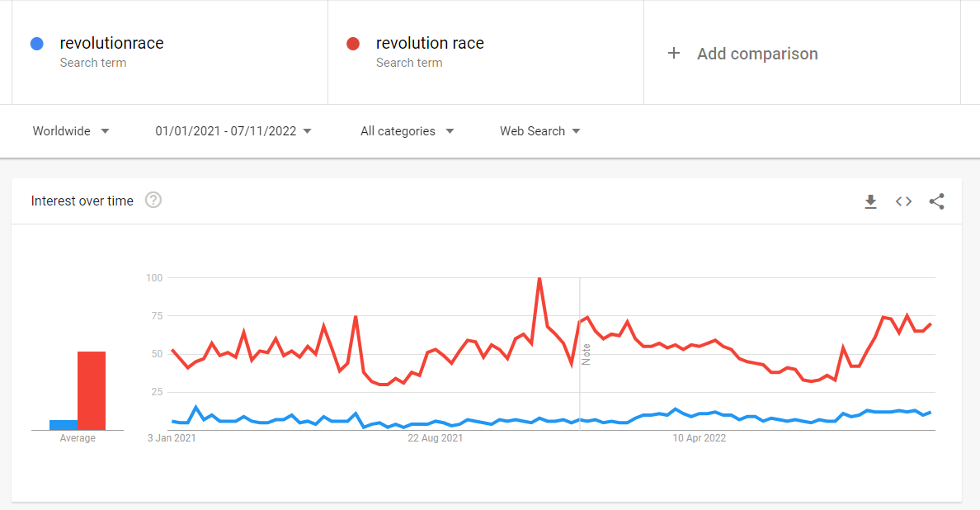Viewport: 980px width, 510px height.
Task: Click the blue dot beside revolutionrace
Action: (x=36, y=44)
